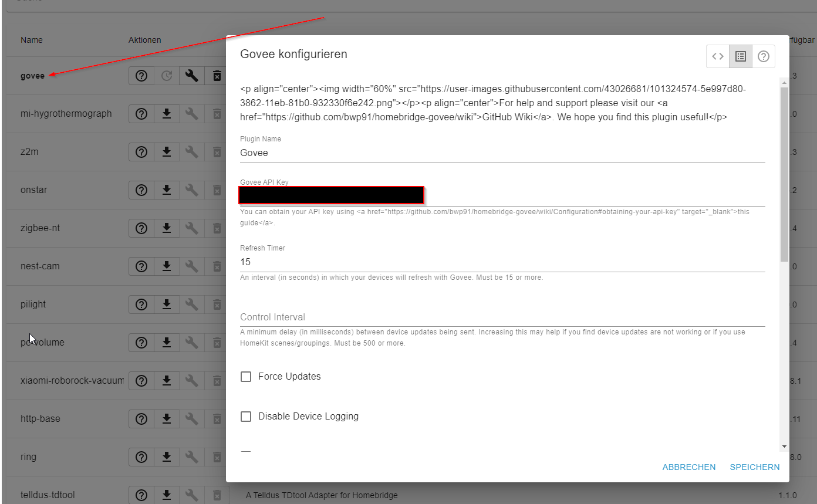This screenshot has height=504, width=817.
Task: Install mi-hygrothermograph via download icon
Action: pos(167,114)
